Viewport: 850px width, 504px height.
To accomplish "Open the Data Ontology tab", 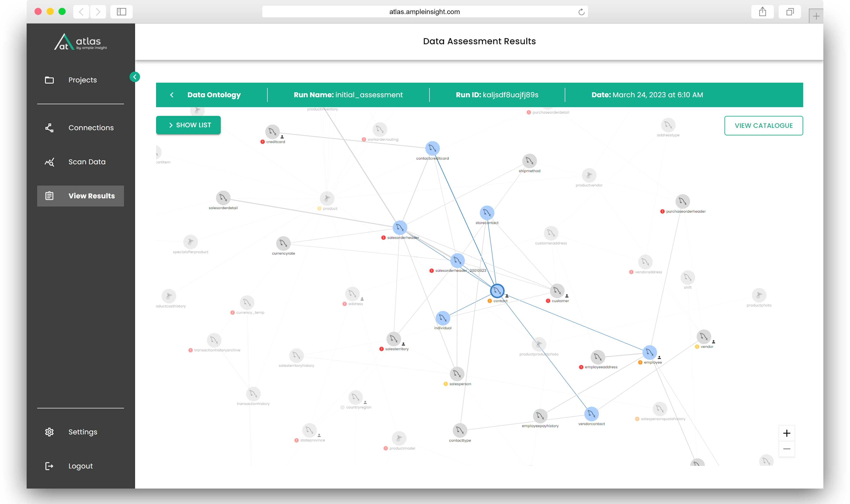I will pyautogui.click(x=214, y=95).
